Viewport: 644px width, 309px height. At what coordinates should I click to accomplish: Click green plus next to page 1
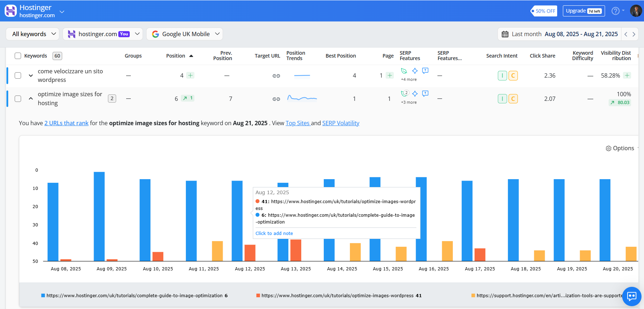pos(390,75)
